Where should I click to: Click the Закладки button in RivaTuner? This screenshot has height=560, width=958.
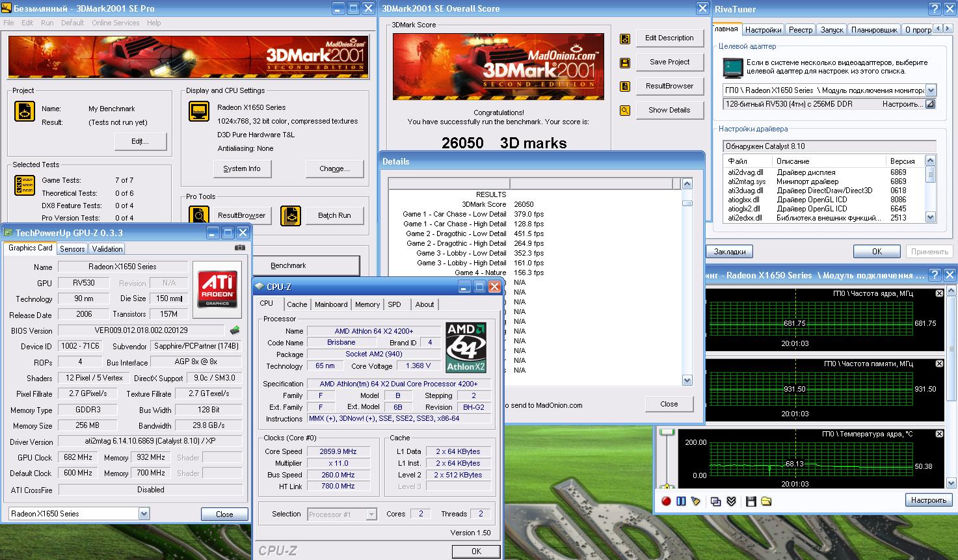coord(730,252)
